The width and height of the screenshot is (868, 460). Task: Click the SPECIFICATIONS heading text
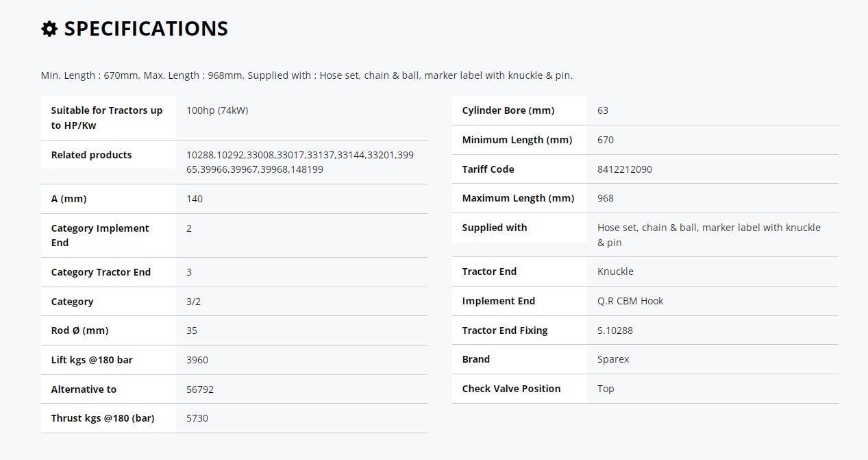pyautogui.click(x=146, y=29)
